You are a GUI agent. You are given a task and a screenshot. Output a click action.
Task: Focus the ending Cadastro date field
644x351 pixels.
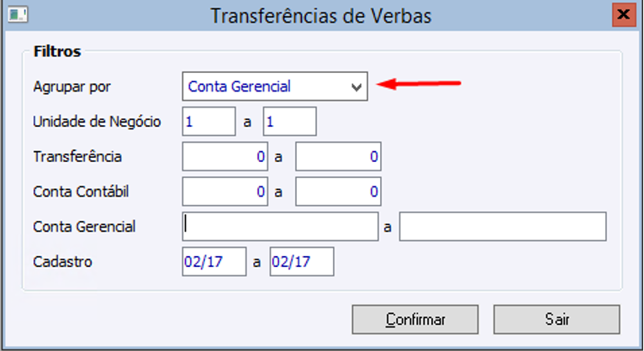pos(302,262)
